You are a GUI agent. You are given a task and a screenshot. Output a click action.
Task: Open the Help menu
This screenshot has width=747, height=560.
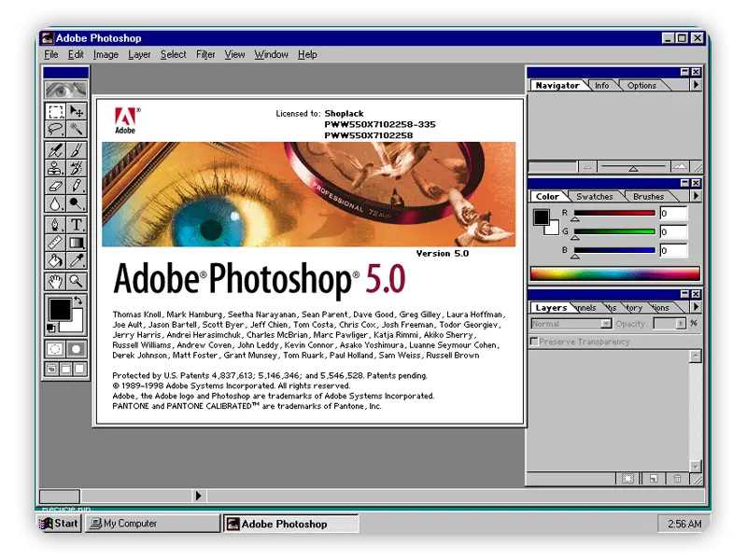point(307,54)
